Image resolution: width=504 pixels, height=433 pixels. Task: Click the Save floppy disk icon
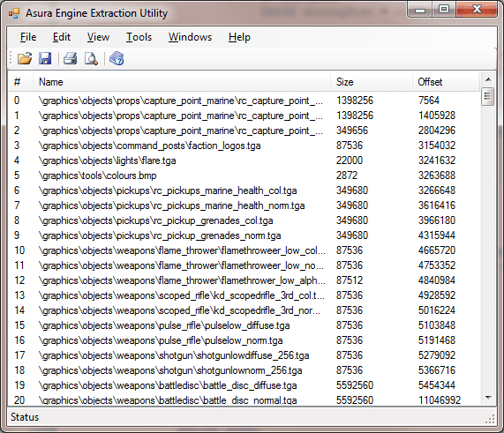(45, 58)
